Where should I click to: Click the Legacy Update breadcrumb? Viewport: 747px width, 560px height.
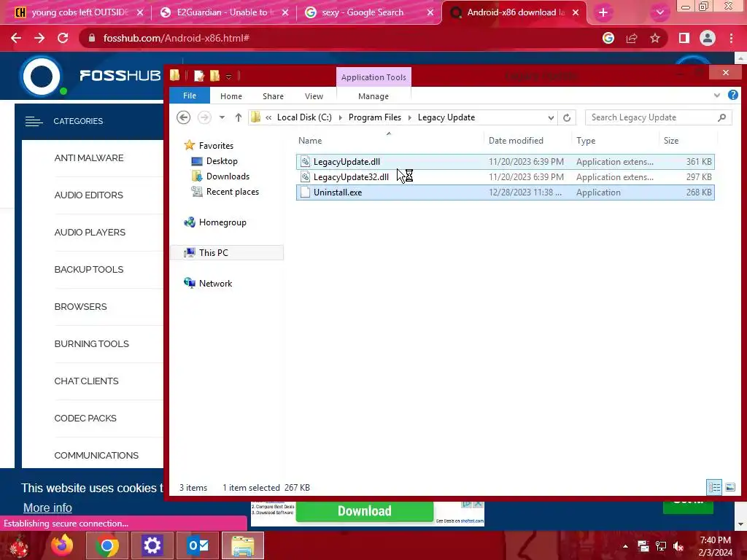(x=446, y=117)
